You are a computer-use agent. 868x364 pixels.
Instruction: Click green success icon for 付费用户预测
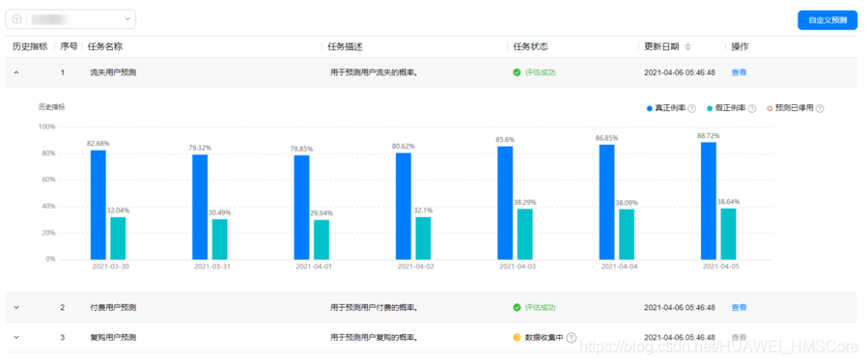coord(518,308)
